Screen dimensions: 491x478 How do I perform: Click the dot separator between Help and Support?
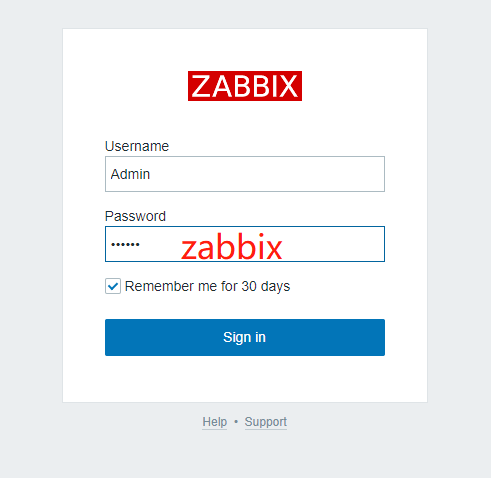236,422
